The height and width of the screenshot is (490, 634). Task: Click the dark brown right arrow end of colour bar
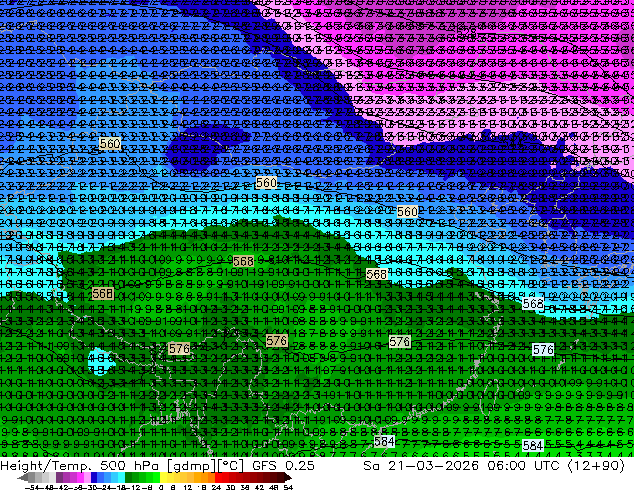[x=287, y=477]
